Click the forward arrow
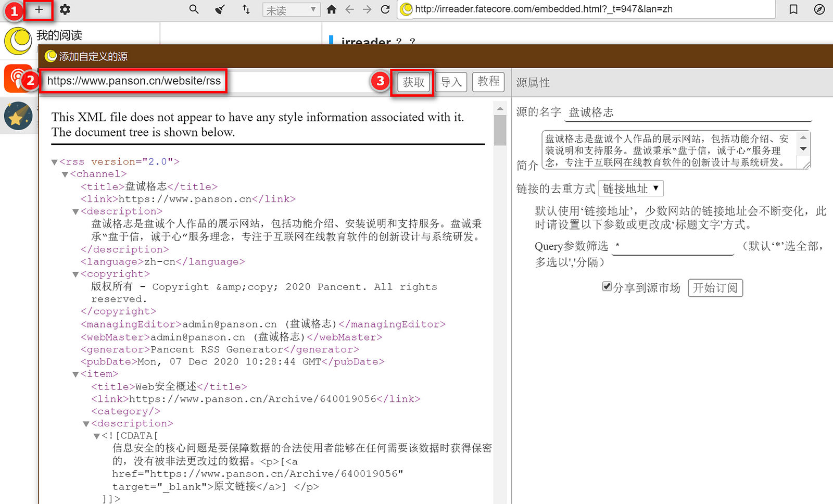This screenshot has width=833, height=504. tap(367, 9)
